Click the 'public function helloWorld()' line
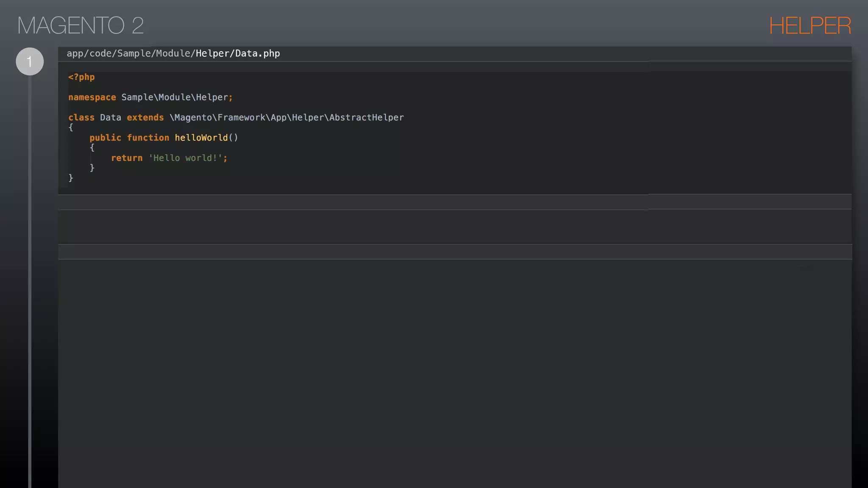The width and height of the screenshot is (868, 488). pos(164,138)
